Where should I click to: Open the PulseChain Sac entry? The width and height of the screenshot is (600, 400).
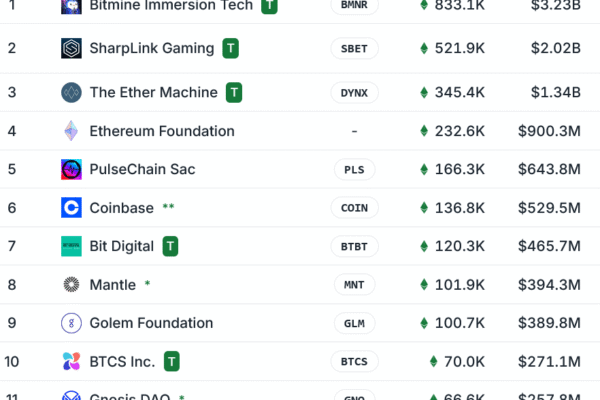(142, 169)
